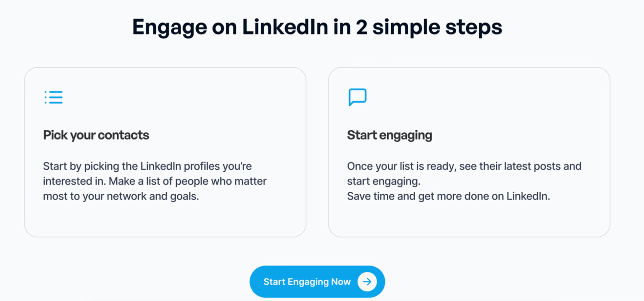This screenshot has height=301, width=644.
Task: Click the main "Engage on LinkedIn" title
Action: pos(317,27)
